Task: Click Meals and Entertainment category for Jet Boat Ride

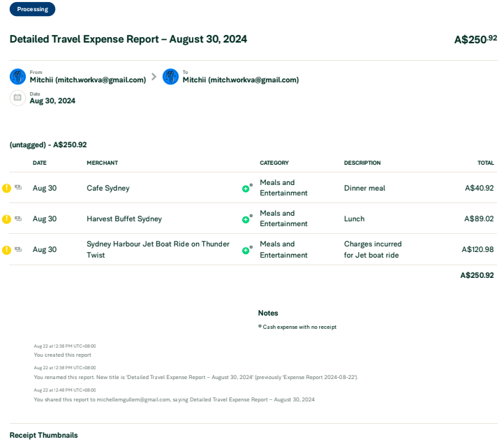Action: coord(283,249)
